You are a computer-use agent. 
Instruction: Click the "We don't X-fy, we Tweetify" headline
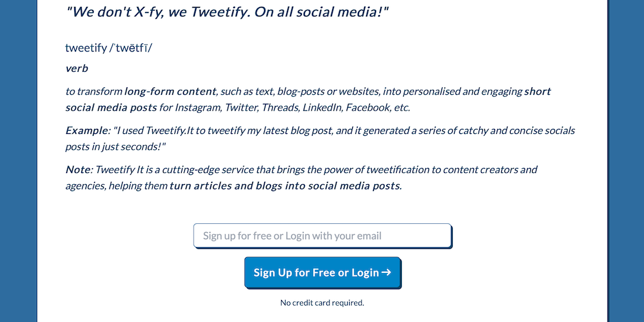click(227, 13)
